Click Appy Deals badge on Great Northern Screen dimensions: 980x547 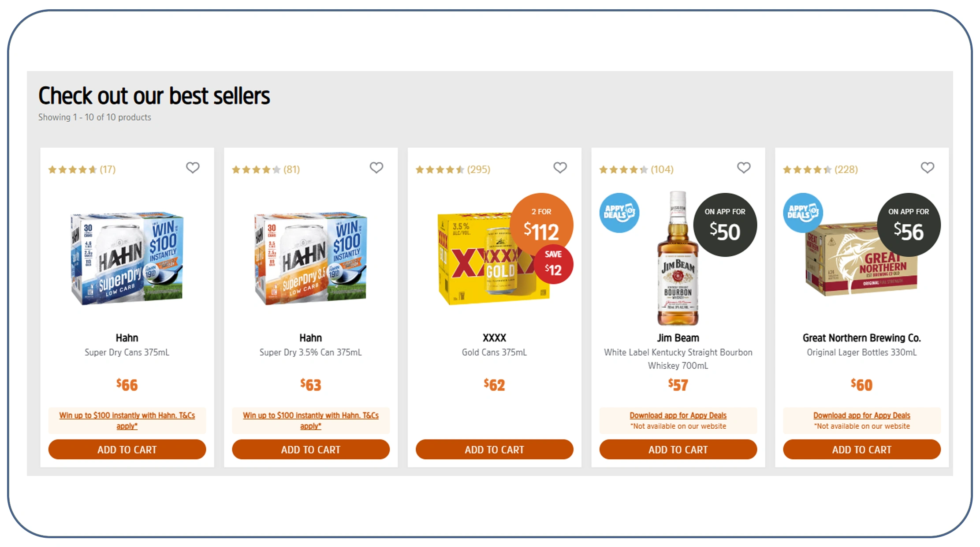point(803,212)
